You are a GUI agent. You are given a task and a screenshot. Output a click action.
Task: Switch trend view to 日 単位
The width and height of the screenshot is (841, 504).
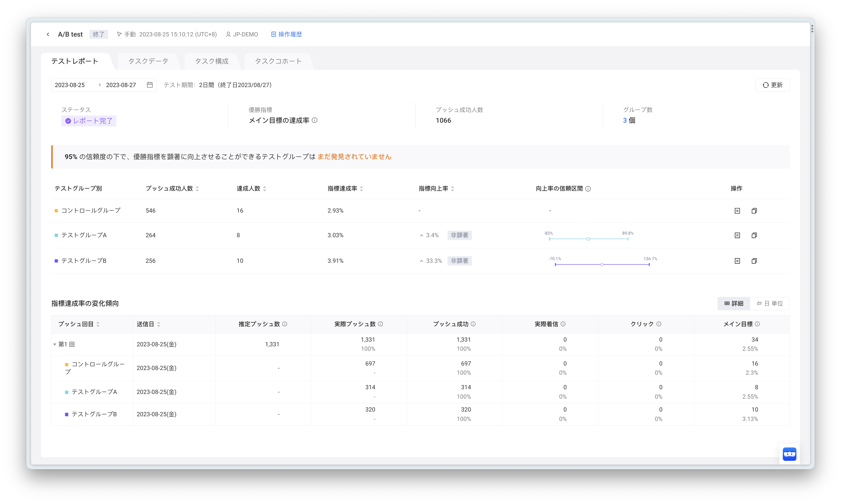(x=770, y=303)
